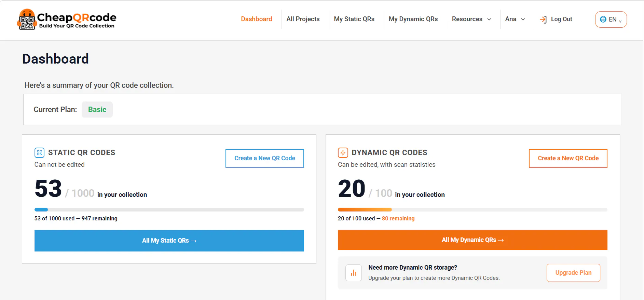Click the static QR usage progress bar

coord(169,209)
